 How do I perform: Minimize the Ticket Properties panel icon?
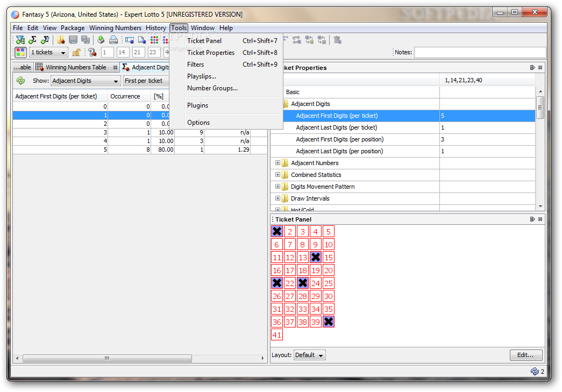tap(532, 67)
